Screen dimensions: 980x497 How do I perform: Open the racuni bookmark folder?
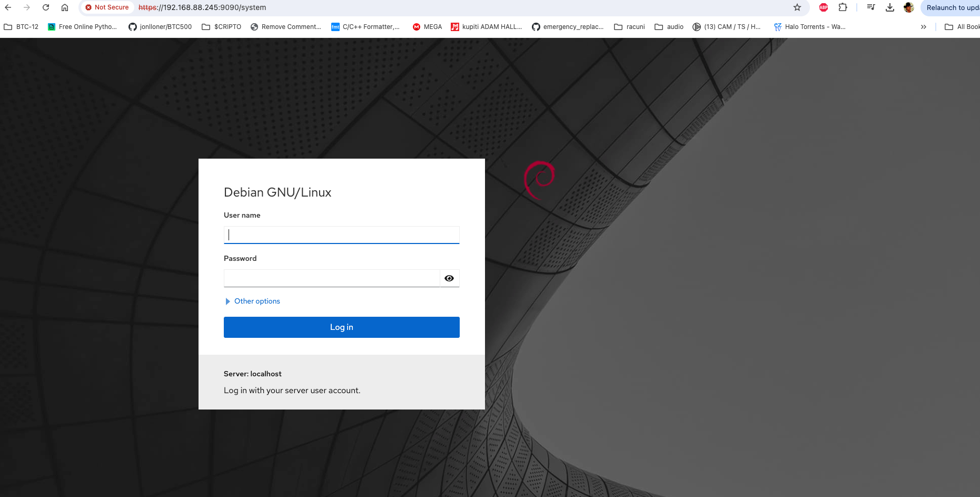[629, 27]
